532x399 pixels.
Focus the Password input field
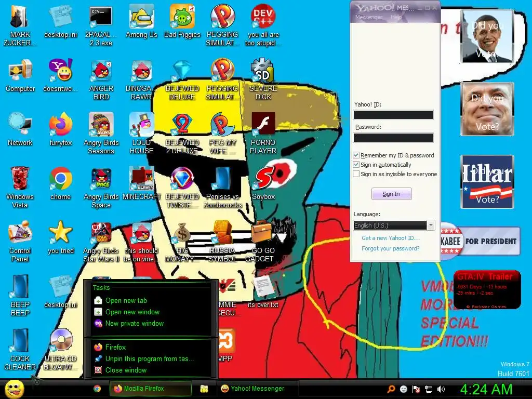coord(393,137)
